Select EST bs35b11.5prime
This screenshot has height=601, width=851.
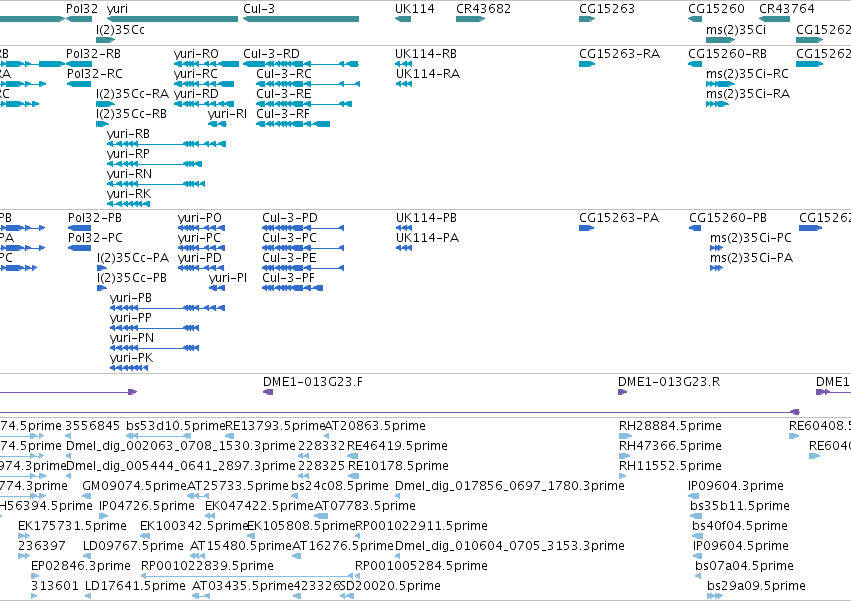point(740,506)
